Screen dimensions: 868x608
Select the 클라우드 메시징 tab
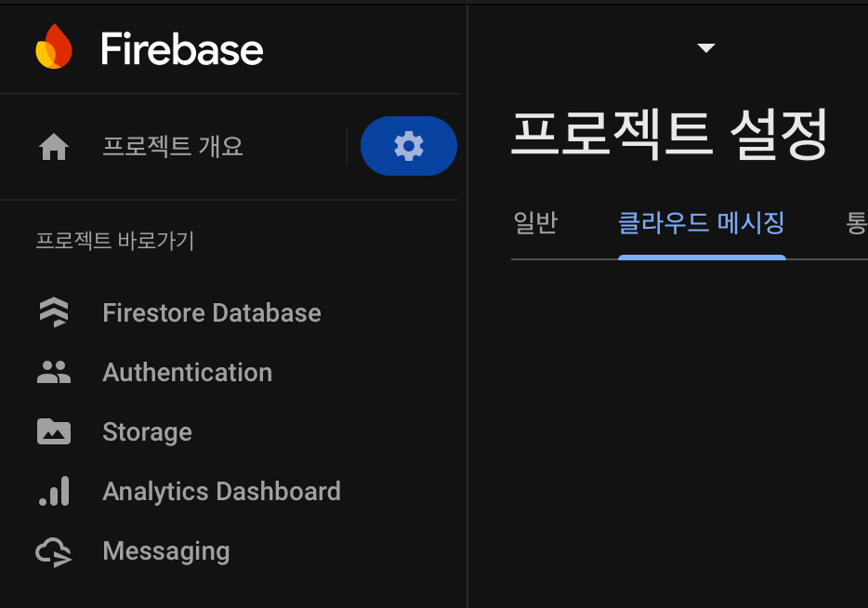coord(702,222)
